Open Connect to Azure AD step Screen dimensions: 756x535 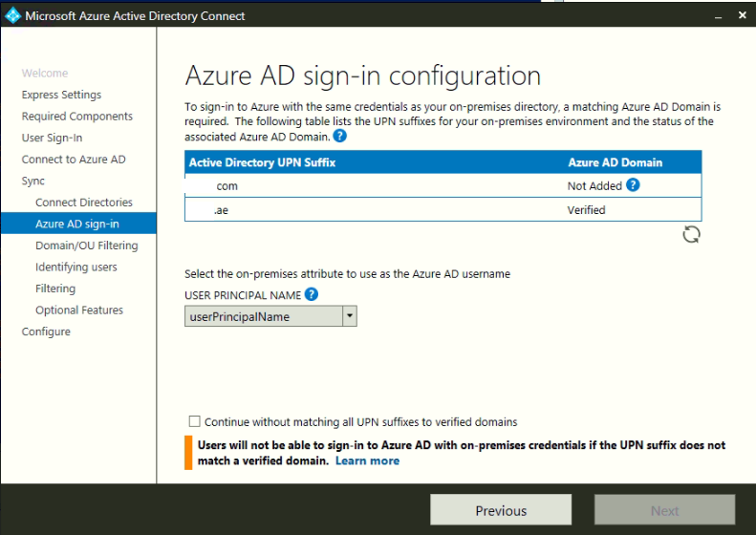pos(74,160)
